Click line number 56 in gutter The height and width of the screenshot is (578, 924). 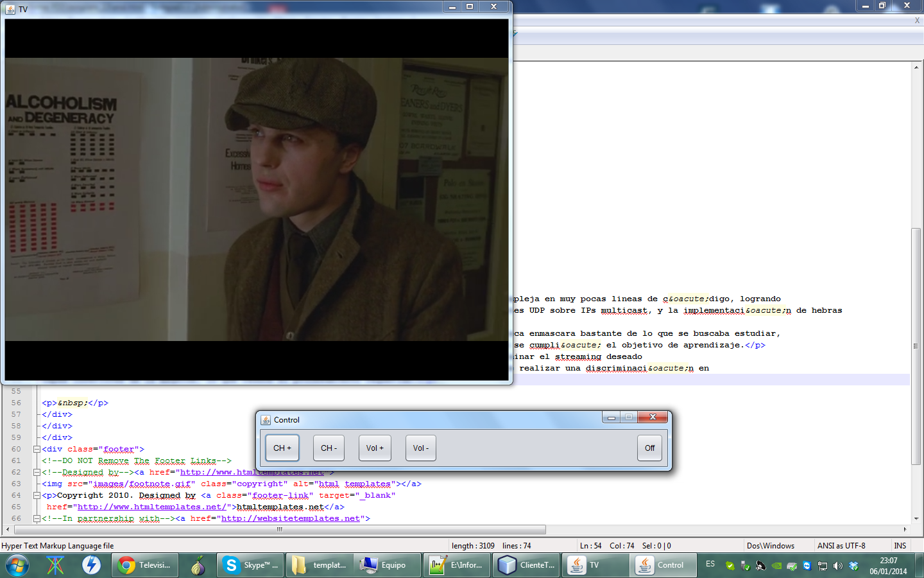click(x=16, y=403)
